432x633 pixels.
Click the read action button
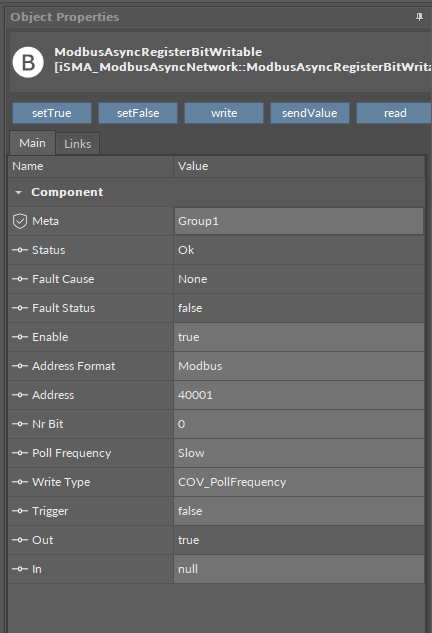coord(394,113)
